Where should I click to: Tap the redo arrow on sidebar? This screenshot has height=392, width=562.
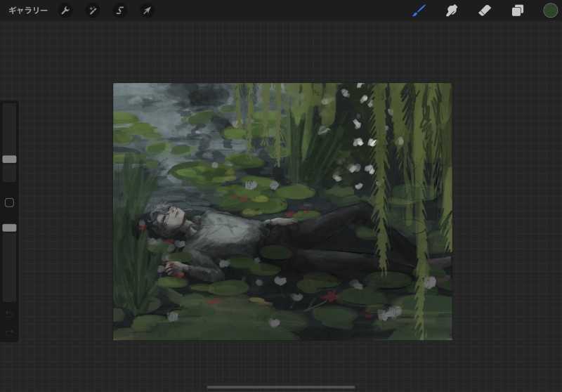pos(10,333)
